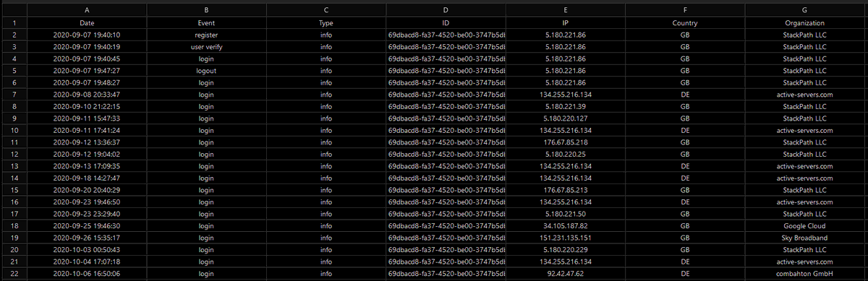
Task: Select the ID cell in row 2
Action: (445, 35)
